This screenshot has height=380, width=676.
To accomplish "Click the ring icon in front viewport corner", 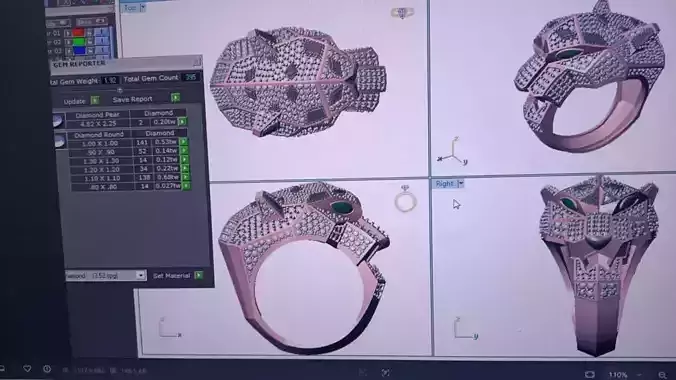I will coord(405,199).
